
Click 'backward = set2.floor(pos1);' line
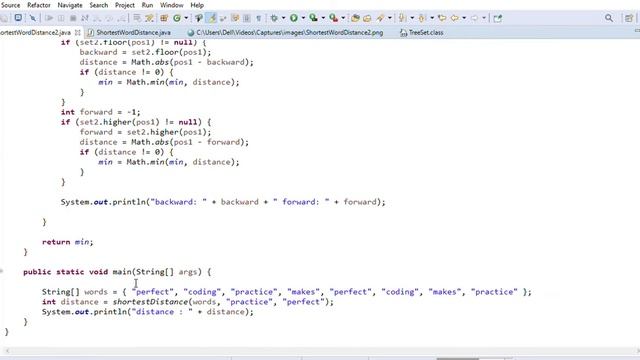pos(145,52)
